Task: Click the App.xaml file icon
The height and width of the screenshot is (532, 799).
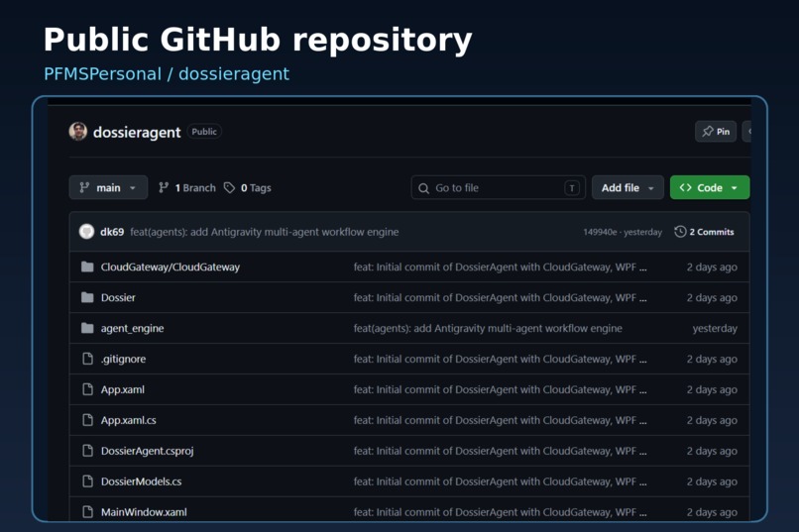Action: [87, 389]
